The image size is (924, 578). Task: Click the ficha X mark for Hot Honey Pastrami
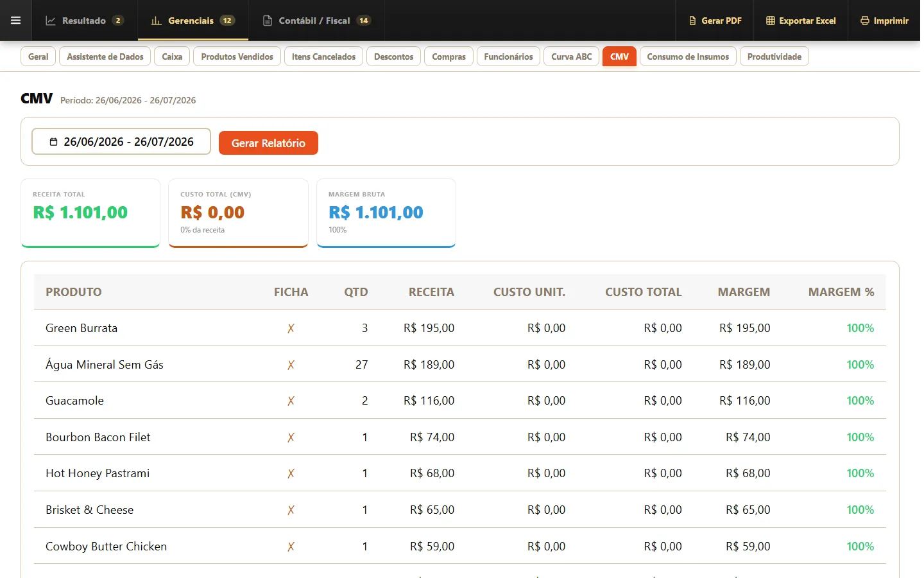(x=291, y=473)
